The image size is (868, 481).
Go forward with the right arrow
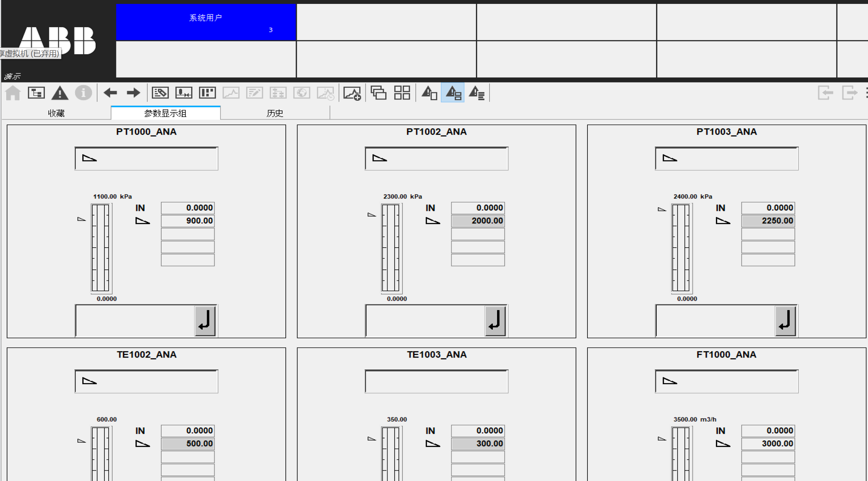pos(133,93)
